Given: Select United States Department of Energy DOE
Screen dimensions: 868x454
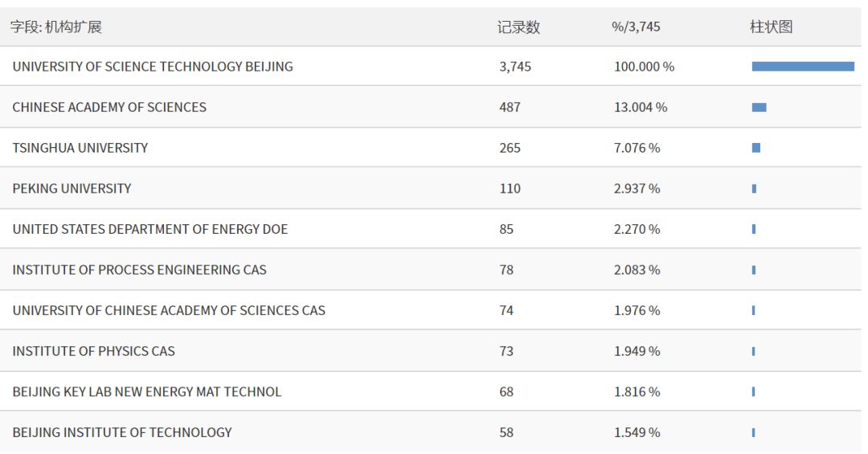Looking at the screenshot, I should pos(150,229).
